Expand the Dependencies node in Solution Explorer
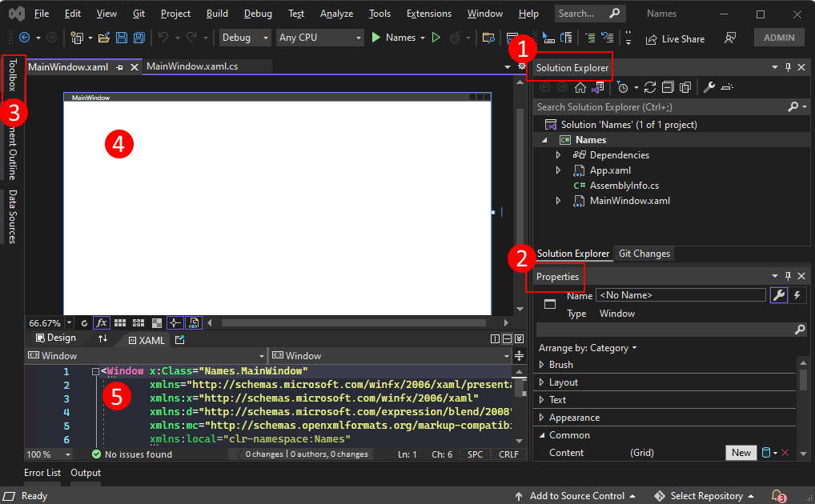This screenshot has width=815, height=504. tap(558, 154)
